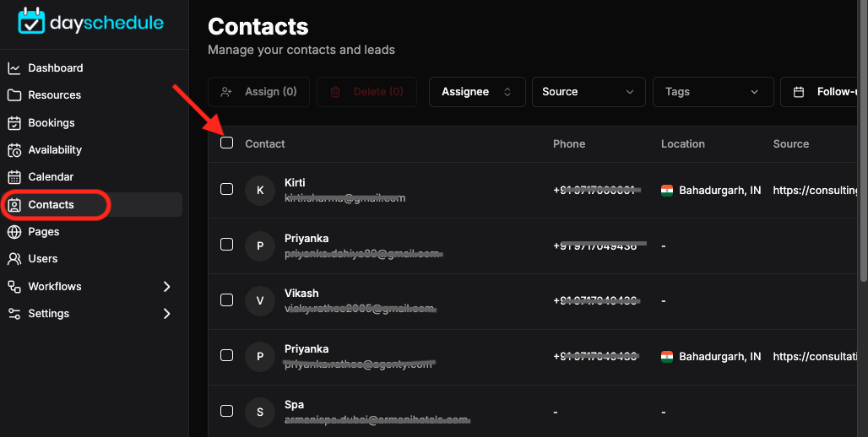868x437 pixels.
Task: Expand the Settings submenu chevron
Action: point(166,314)
